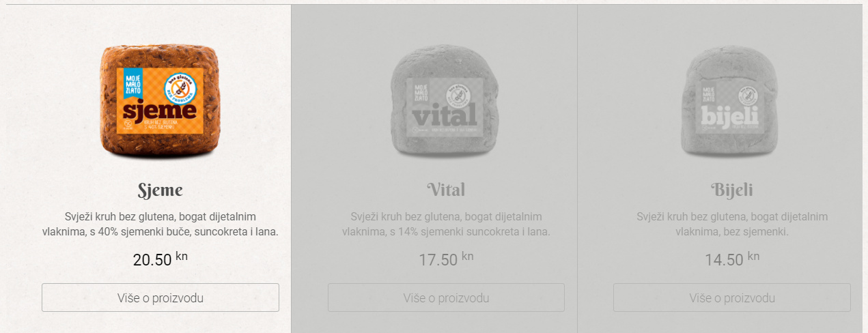Open 'Više o proizvodu' for Vital bread

pyautogui.click(x=446, y=298)
